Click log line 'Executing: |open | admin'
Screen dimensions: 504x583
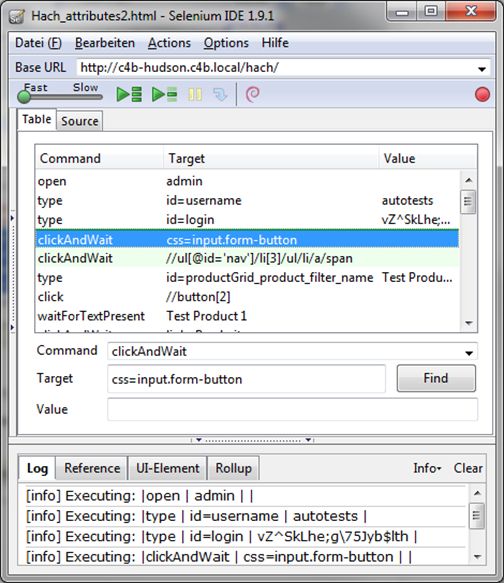(245, 496)
